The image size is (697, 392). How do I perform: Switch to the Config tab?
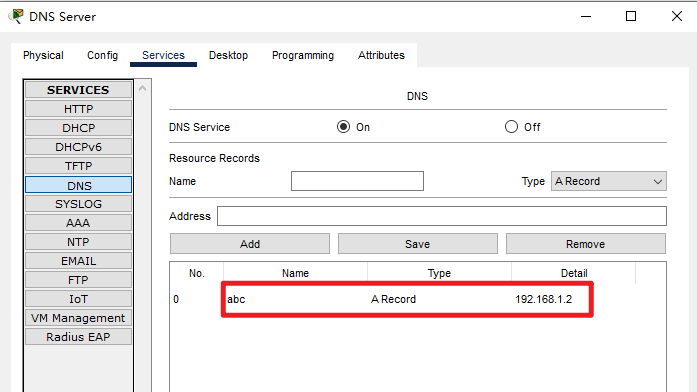102,55
